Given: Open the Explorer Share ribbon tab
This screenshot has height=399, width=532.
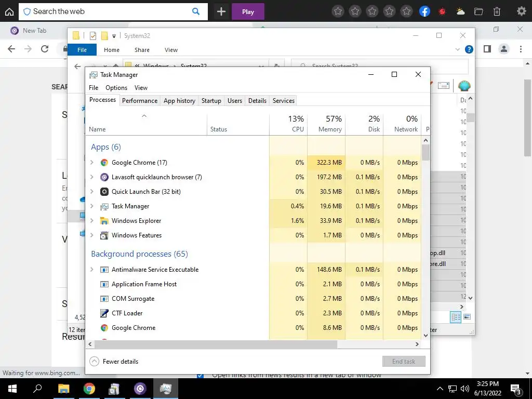Looking at the screenshot, I should 142,50.
